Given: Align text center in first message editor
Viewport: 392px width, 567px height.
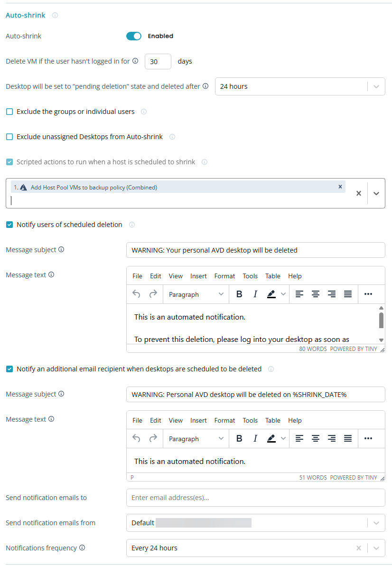Looking at the screenshot, I should 316,294.
